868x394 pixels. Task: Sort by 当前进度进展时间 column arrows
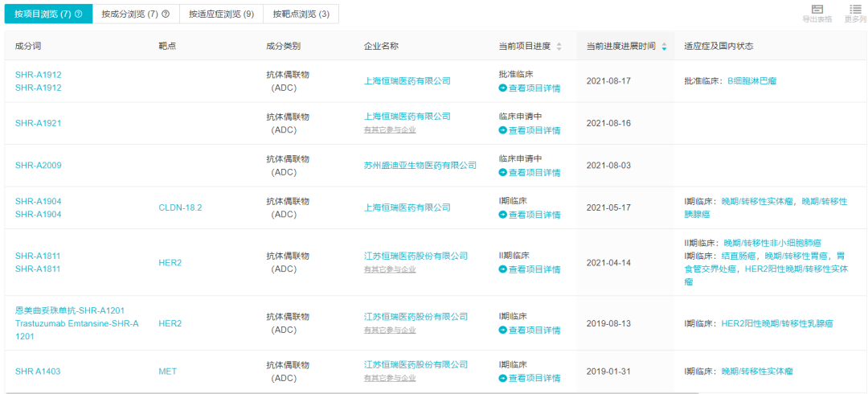coord(664,47)
